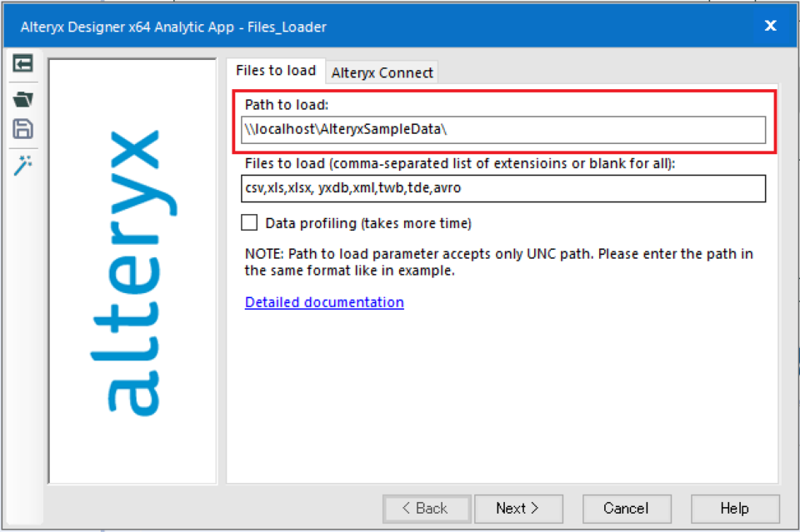
Task: Enable the Data profiling checkbox
Action: click(x=249, y=223)
